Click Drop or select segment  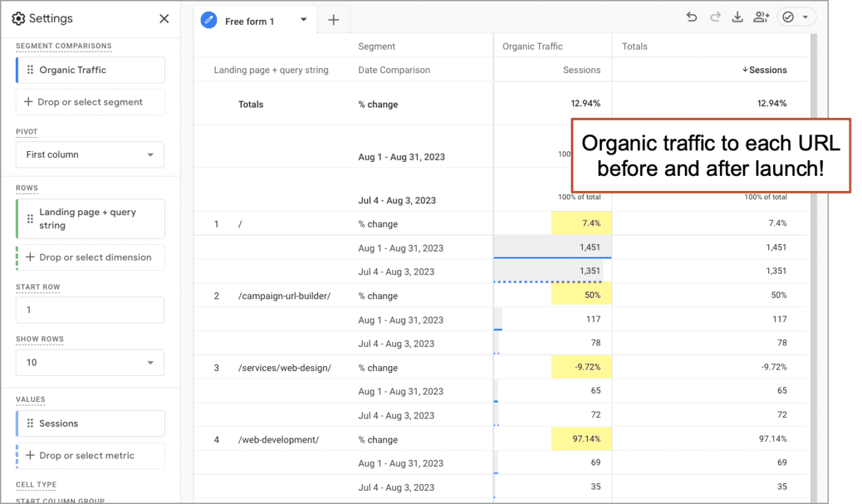pyautogui.click(x=90, y=102)
